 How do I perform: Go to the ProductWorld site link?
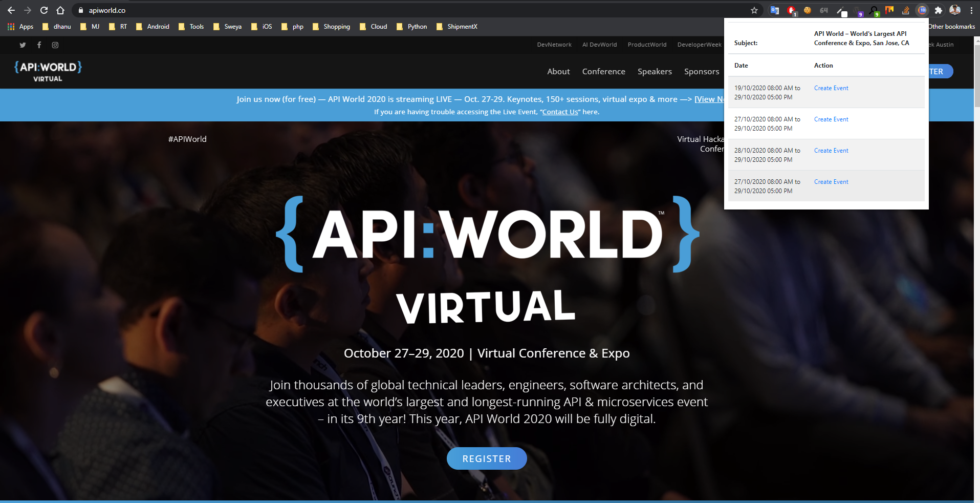pos(647,45)
